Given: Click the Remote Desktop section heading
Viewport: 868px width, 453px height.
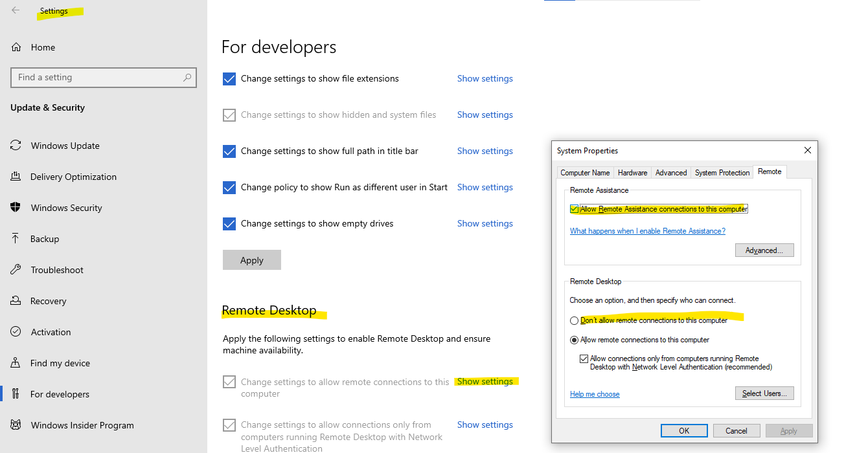Looking at the screenshot, I should (x=269, y=310).
